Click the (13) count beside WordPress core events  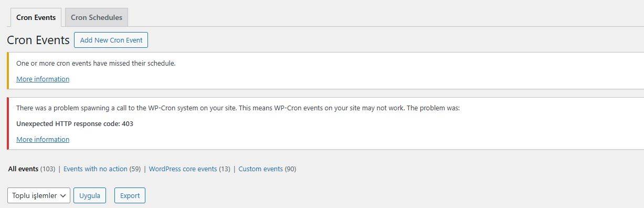tap(225, 169)
